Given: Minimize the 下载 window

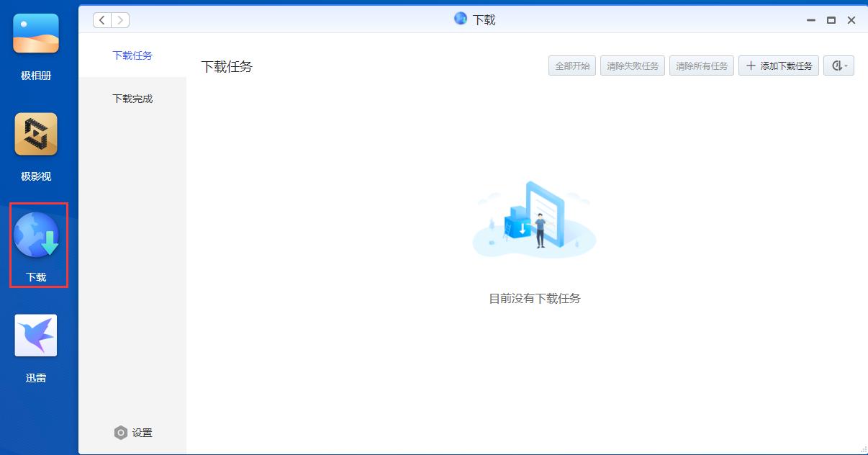Looking at the screenshot, I should (811, 20).
